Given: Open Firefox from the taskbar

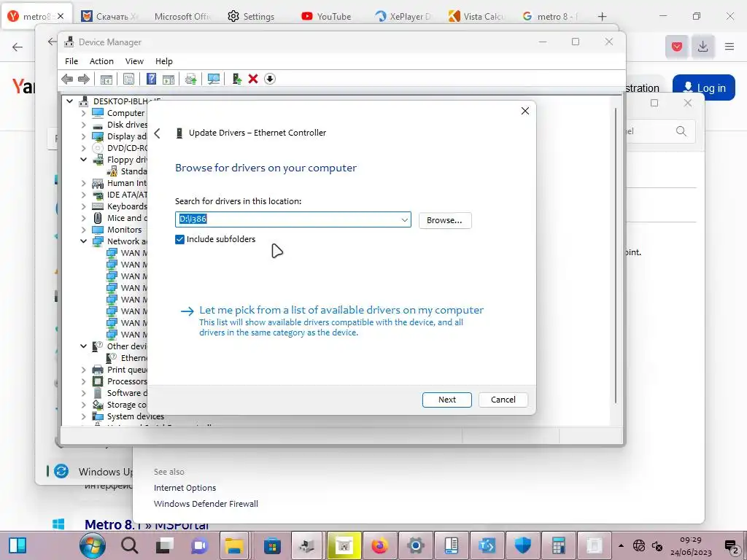Looking at the screenshot, I should coord(379,545).
